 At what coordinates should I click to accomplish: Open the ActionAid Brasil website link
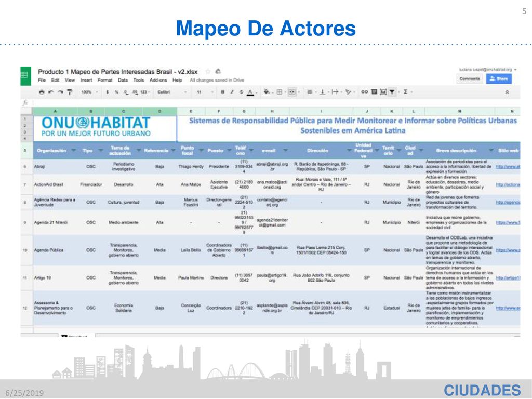click(508, 184)
